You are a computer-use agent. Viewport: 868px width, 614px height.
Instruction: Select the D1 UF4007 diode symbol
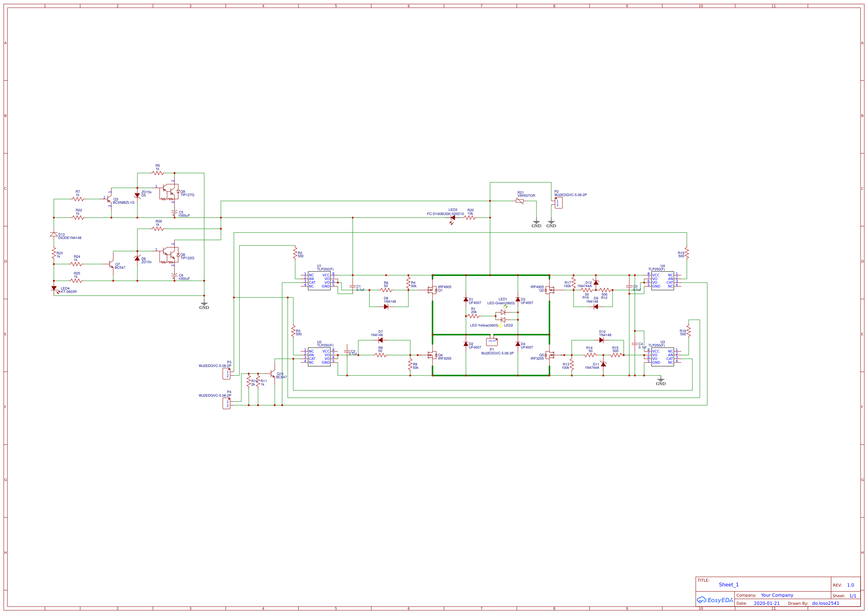click(x=466, y=299)
